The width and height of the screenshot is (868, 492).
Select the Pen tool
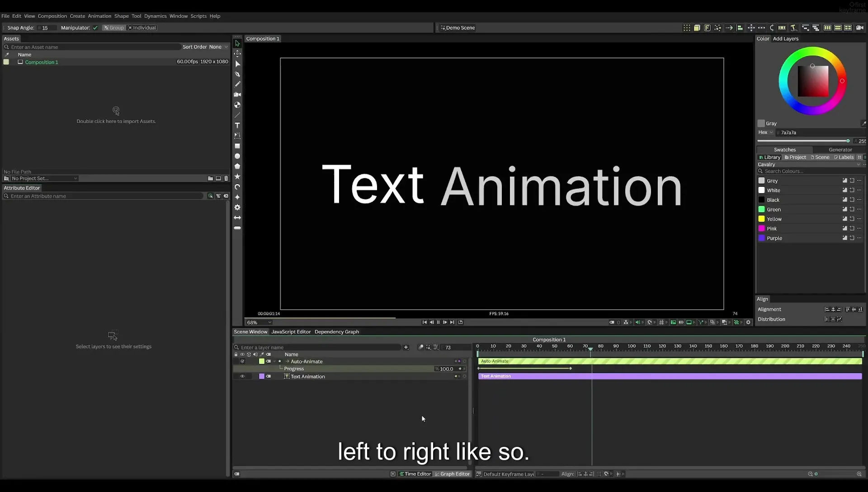coord(237,74)
